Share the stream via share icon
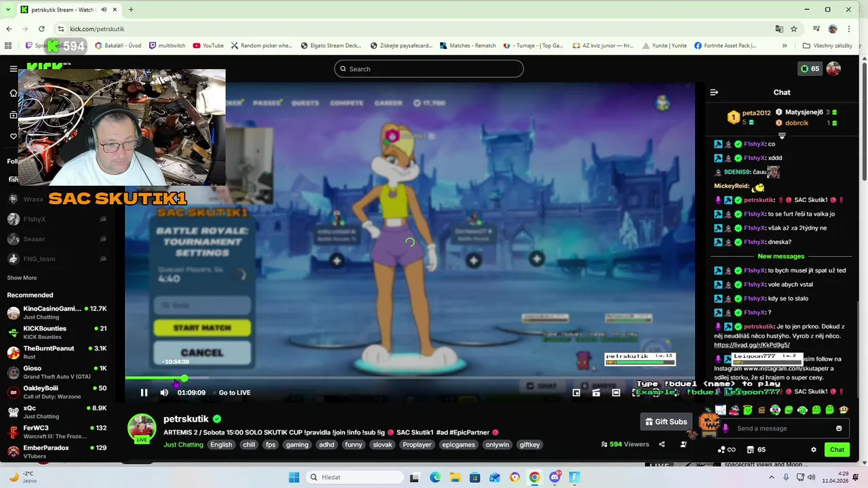 [x=662, y=445]
